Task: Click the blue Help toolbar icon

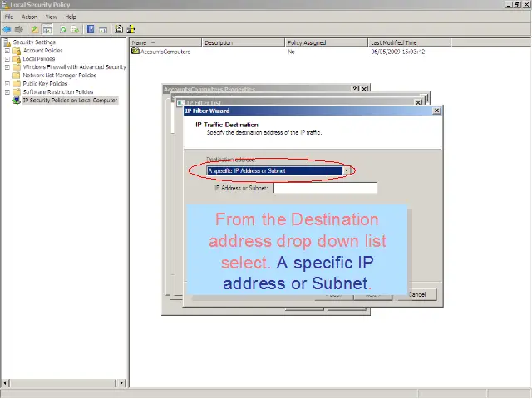Action: click(90, 29)
